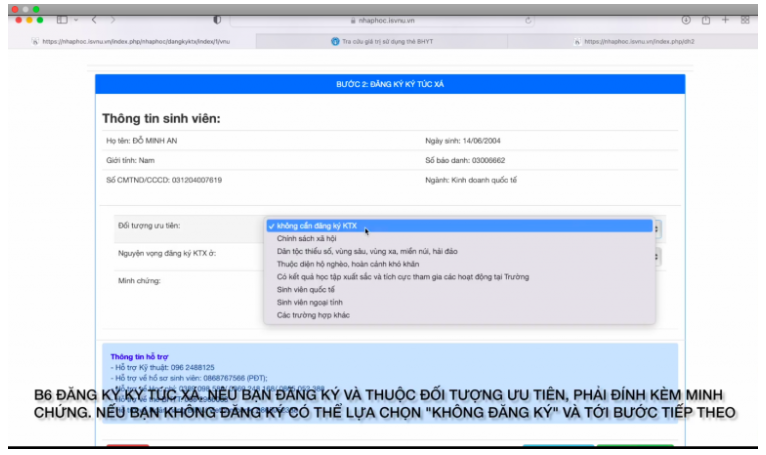The height and width of the screenshot is (455, 766).
Task: Expand sidebar options chevron
Action: [x=76, y=20]
